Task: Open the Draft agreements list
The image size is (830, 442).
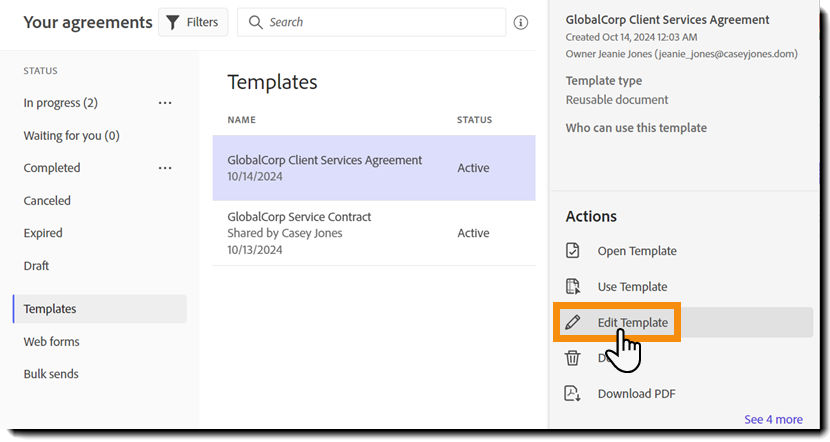Action: pos(36,266)
